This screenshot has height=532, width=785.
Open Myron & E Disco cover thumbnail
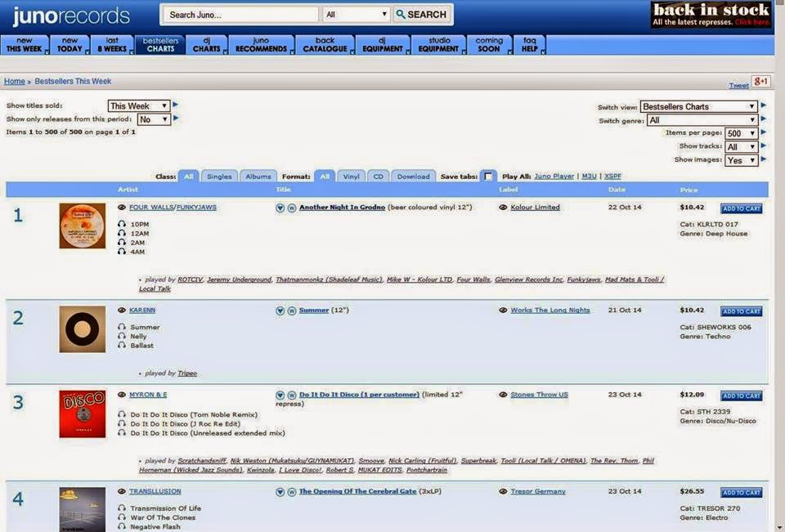coord(82,414)
